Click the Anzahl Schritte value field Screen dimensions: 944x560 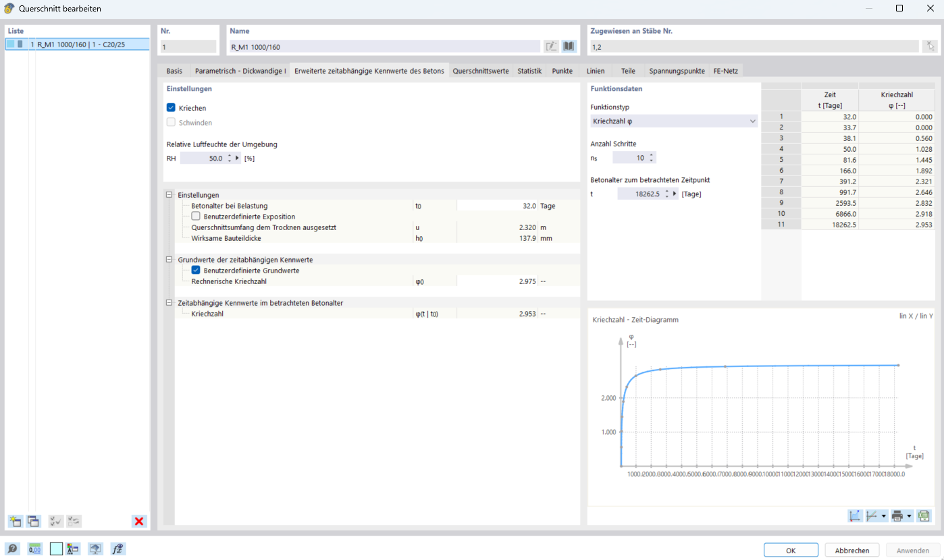point(629,157)
